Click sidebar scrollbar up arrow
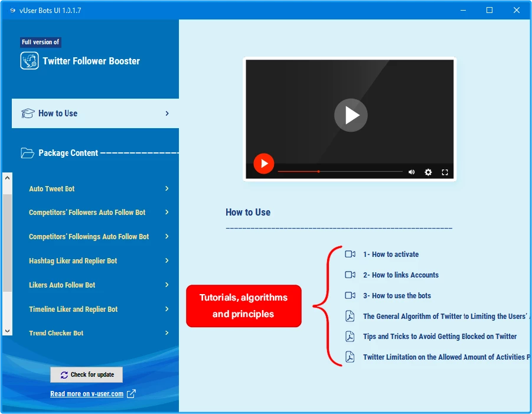This screenshot has height=414, width=532. click(7, 178)
